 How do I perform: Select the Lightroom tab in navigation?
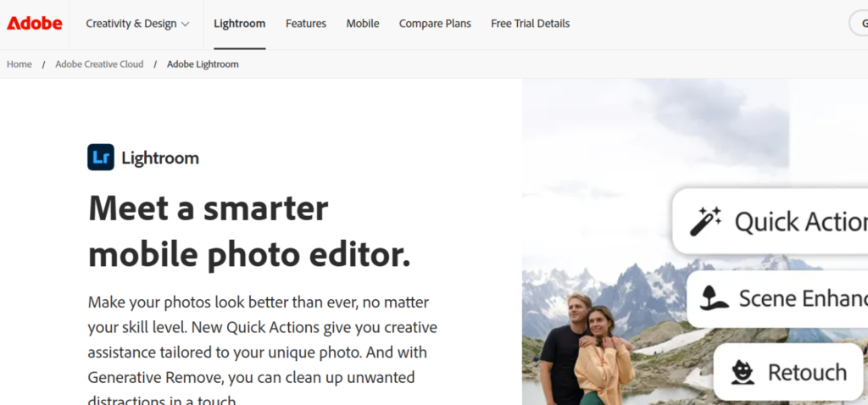pos(239,24)
